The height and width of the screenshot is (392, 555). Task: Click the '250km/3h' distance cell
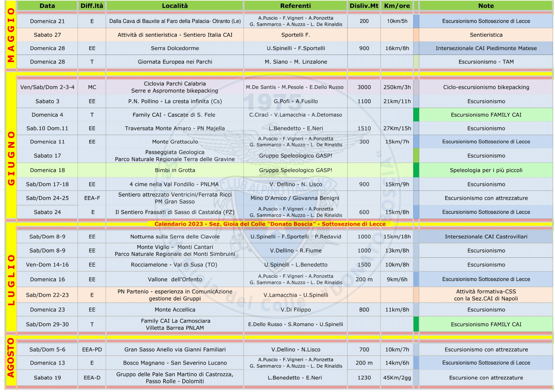397,87
